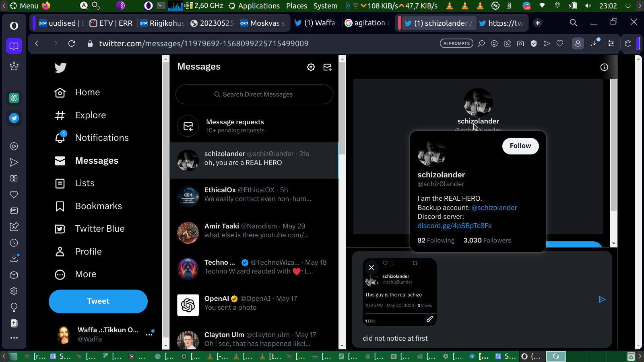The height and width of the screenshot is (362, 644).
Task: Click the message text input area
Action: [475, 338]
